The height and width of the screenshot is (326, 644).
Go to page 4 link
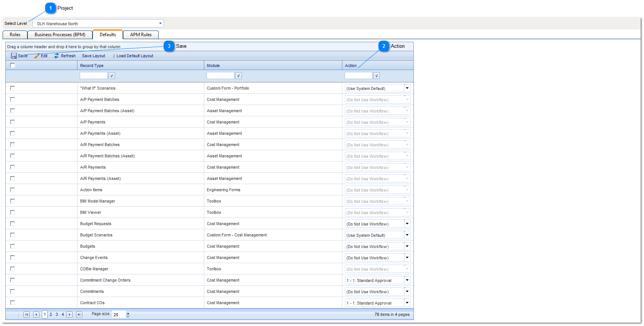tap(63, 314)
